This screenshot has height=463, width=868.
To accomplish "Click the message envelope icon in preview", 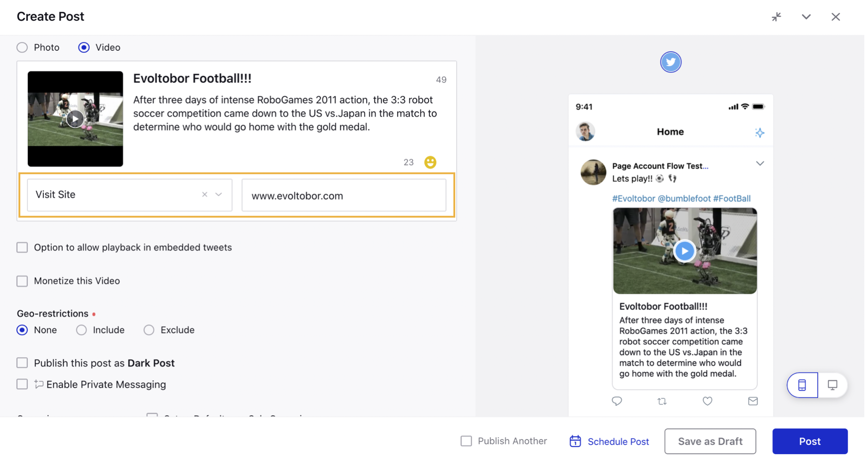I will point(753,401).
